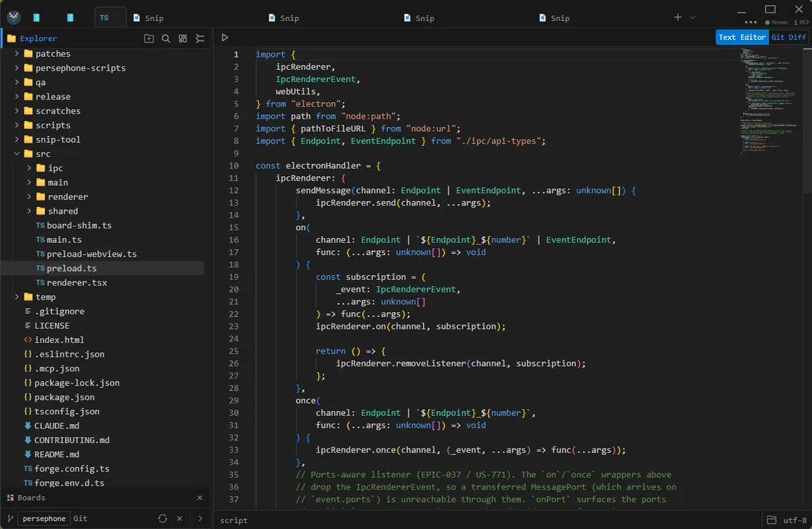Screen dimensions: 812x529
Task: Switch view to Git Diff
Action: tap(789, 37)
